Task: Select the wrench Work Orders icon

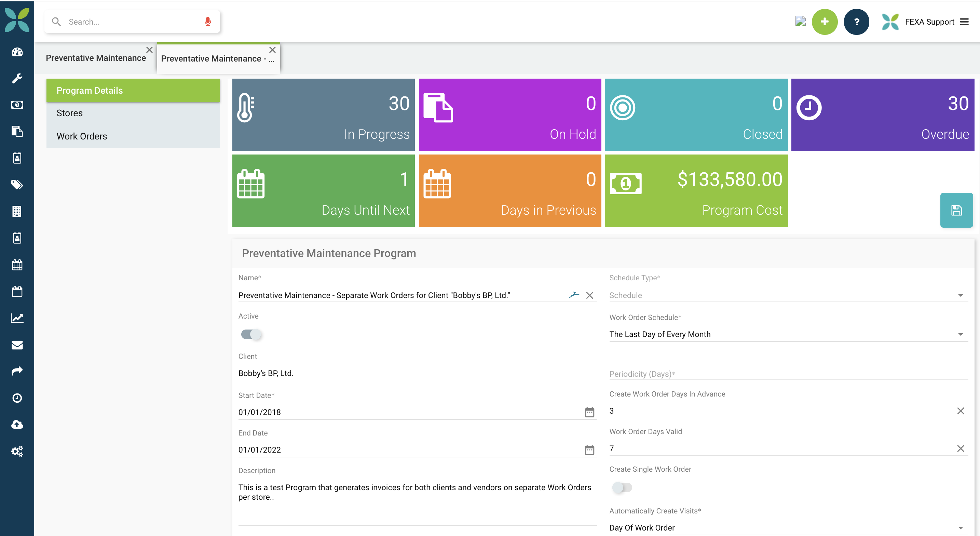Action: point(17,78)
